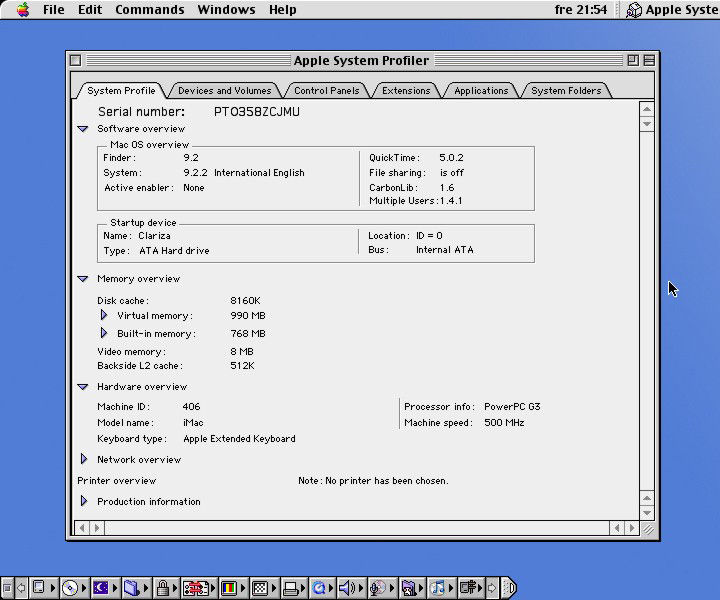Show the System Folders tab

(566, 90)
